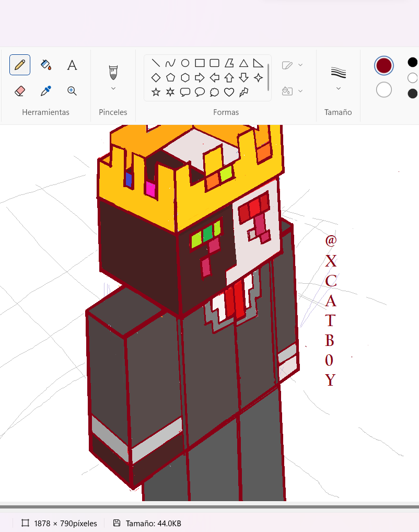This screenshot has width=419, height=532.
Task: Pick the dark gray palette color
Action: [413, 94]
